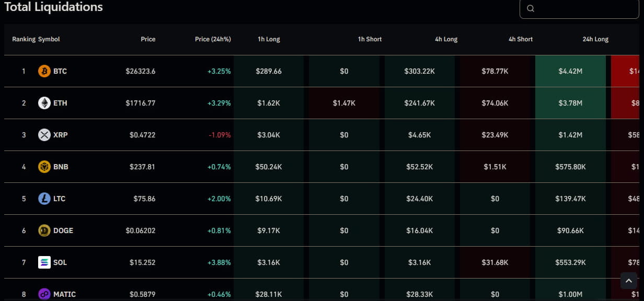Click the Bitcoin coin icon
This screenshot has width=644, height=301.
(x=44, y=71)
